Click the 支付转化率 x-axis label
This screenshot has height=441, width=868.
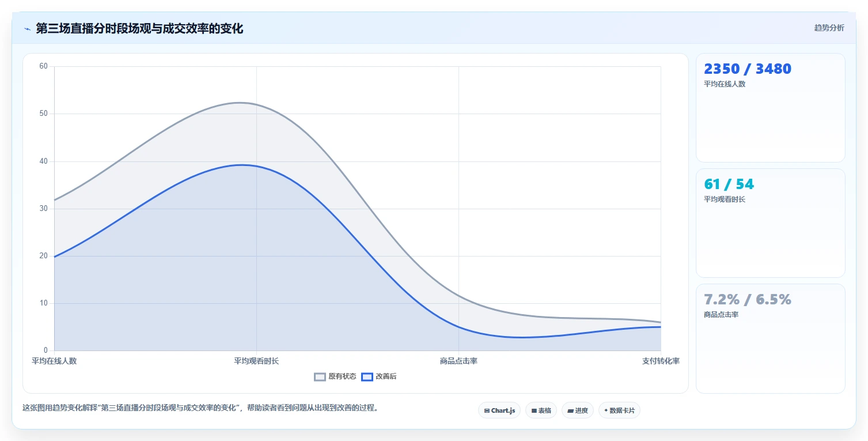661,361
